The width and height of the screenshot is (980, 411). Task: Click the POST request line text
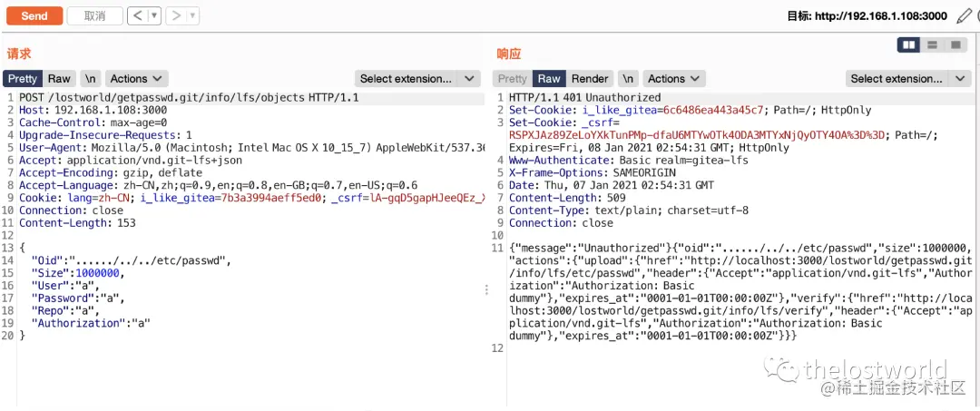coord(189,98)
